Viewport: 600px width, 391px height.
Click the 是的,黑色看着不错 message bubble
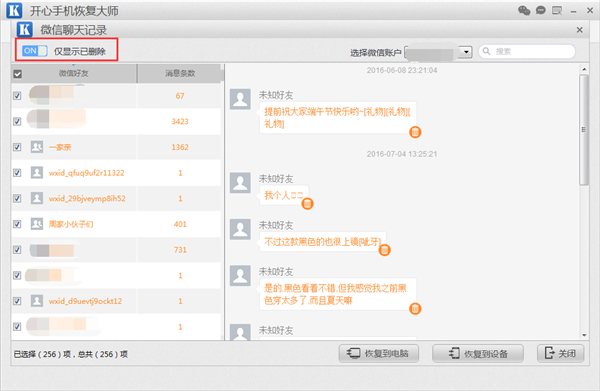click(338, 294)
